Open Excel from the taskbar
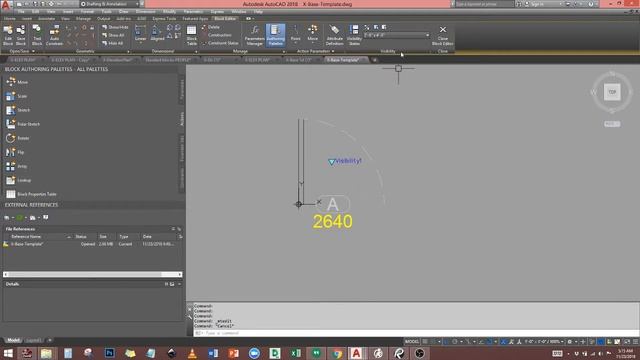 click(296, 353)
